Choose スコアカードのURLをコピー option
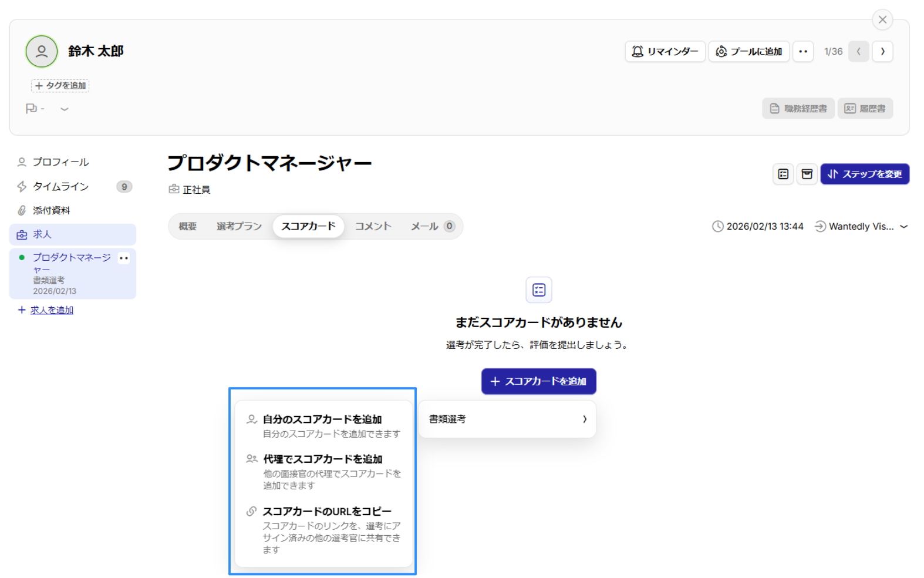The height and width of the screenshot is (578, 924). point(326,512)
